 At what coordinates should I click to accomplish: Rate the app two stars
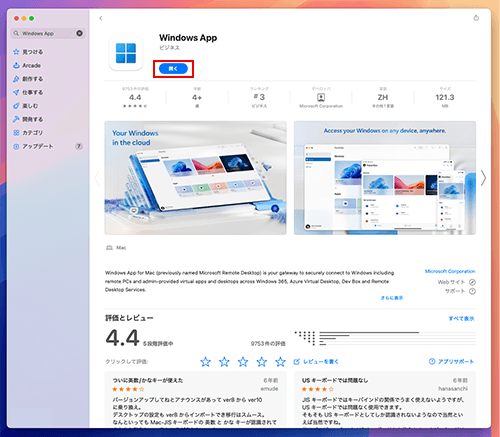224,362
